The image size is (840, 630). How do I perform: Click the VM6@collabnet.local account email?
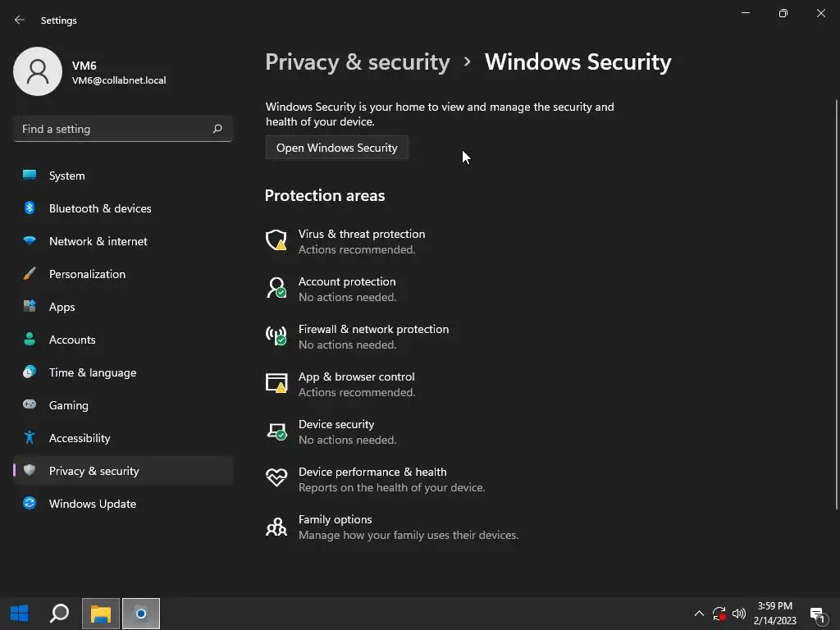point(119,80)
